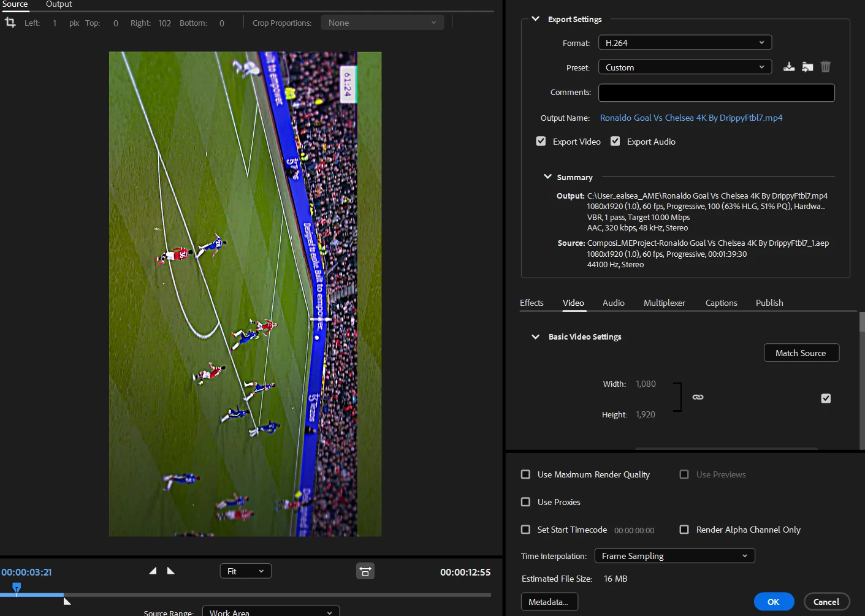The width and height of the screenshot is (865, 616).
Task: Click the OK button
Action: point(774,602)
